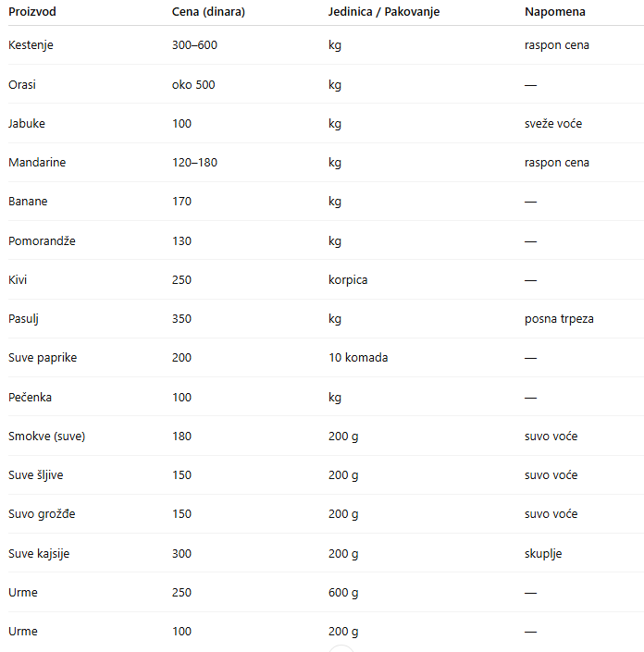Select the "Kestenje" product cell
This screenshot has height=652, width=644.
(31, 45)
